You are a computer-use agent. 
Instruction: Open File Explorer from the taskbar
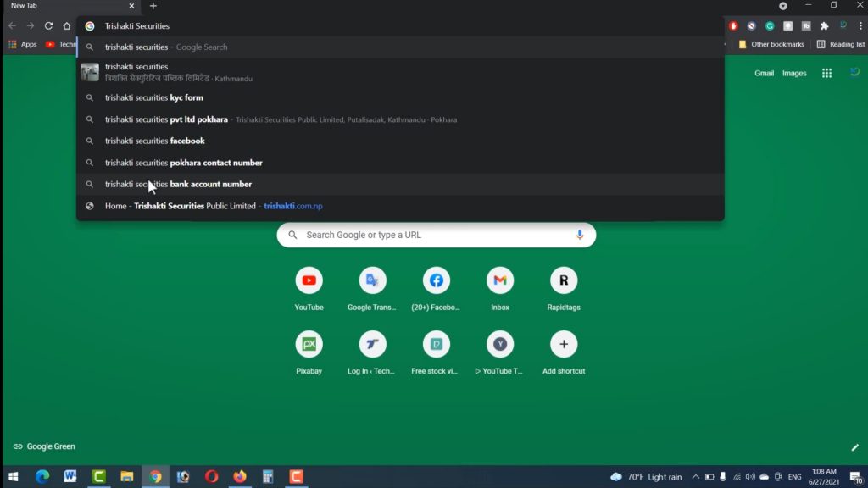[x=127, y=476]
